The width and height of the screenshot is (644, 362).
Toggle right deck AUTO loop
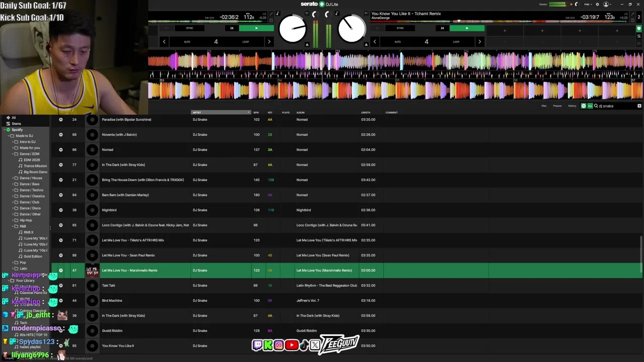pos(397,42)
